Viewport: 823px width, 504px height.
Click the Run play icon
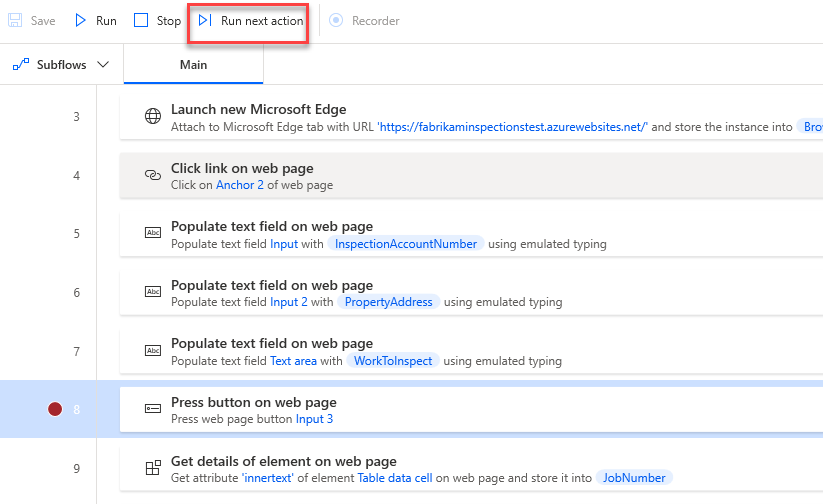(81, 20)
